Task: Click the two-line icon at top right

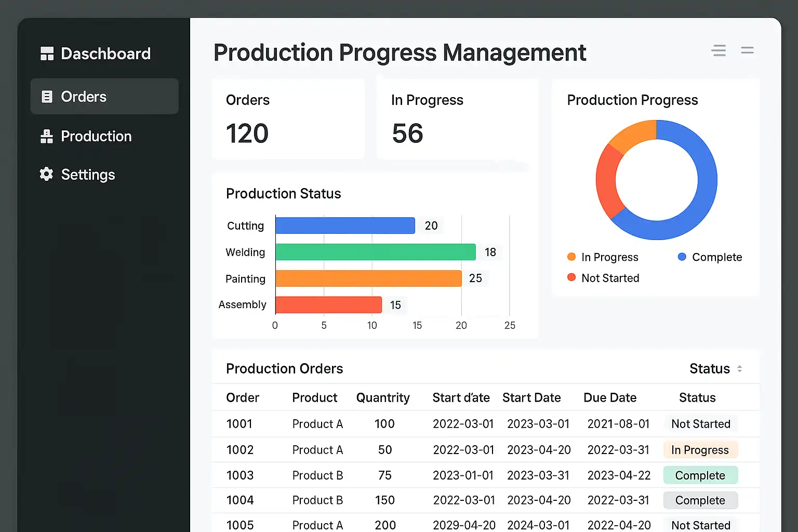Action: 747,50
